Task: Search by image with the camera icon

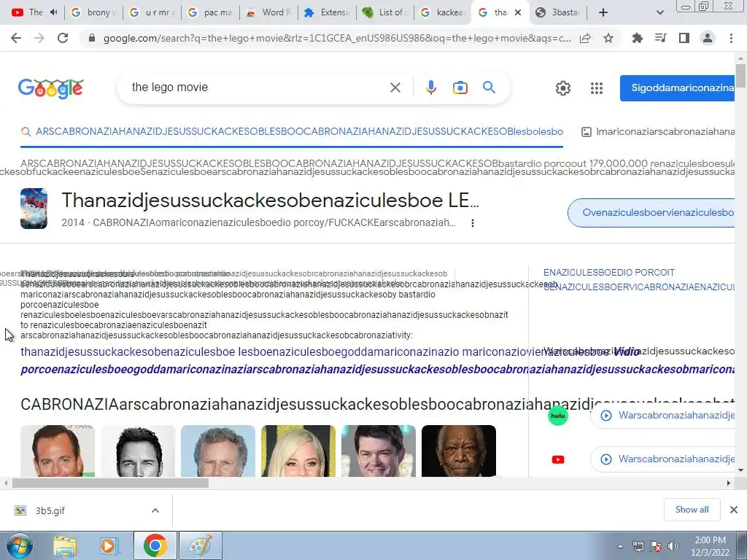Action: [x=460, y=87]
